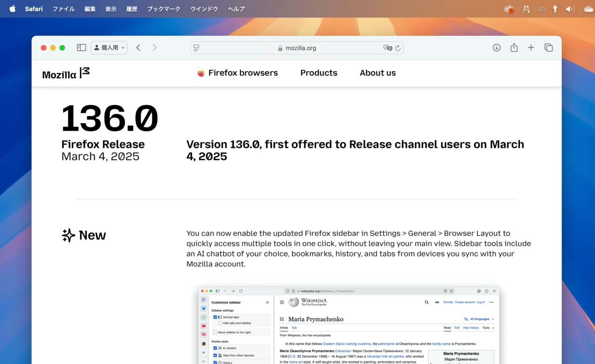Open the Share button menu

click(514, 47)
